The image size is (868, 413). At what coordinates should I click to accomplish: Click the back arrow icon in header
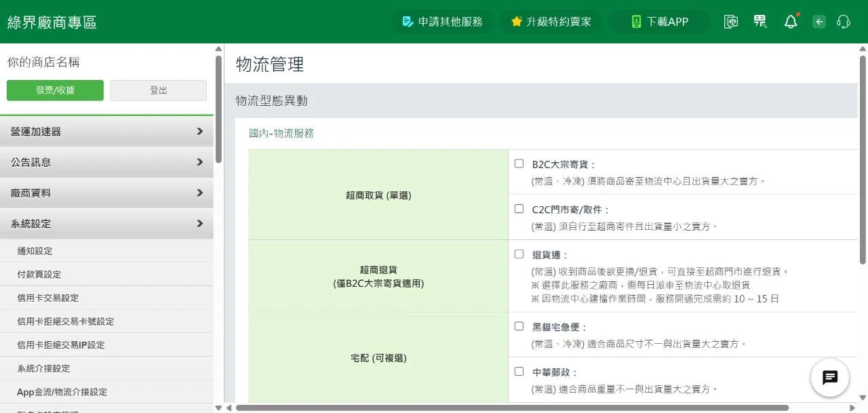point(819,22)
